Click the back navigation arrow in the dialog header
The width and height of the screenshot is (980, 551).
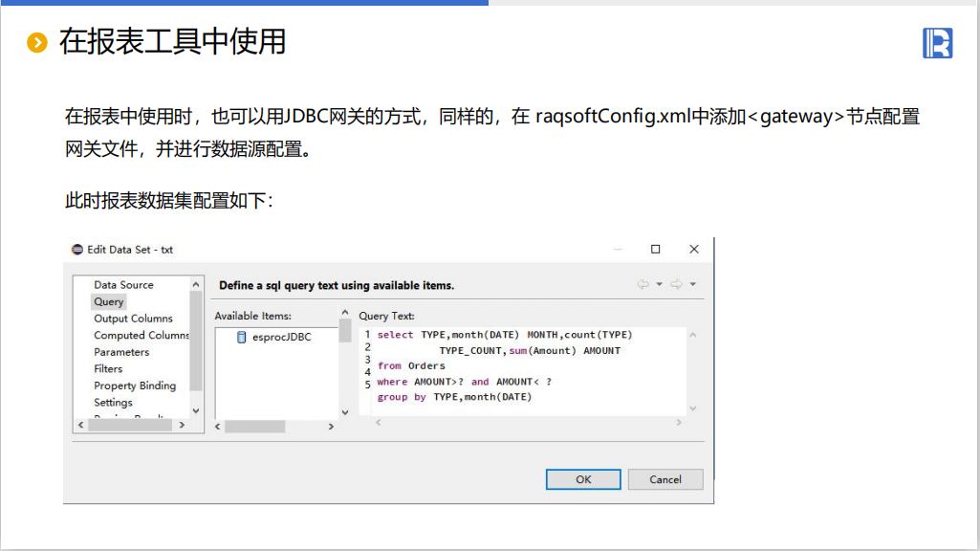click(643, 284)
